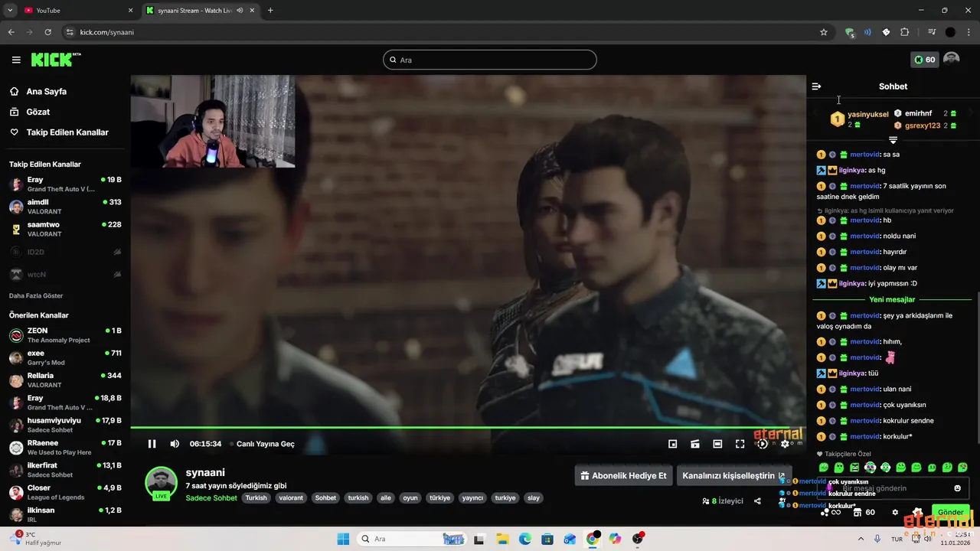The width and height of the screenshot is (980, 551).
Task: Open ZEON recommended channel
Action: coord(65,335)
